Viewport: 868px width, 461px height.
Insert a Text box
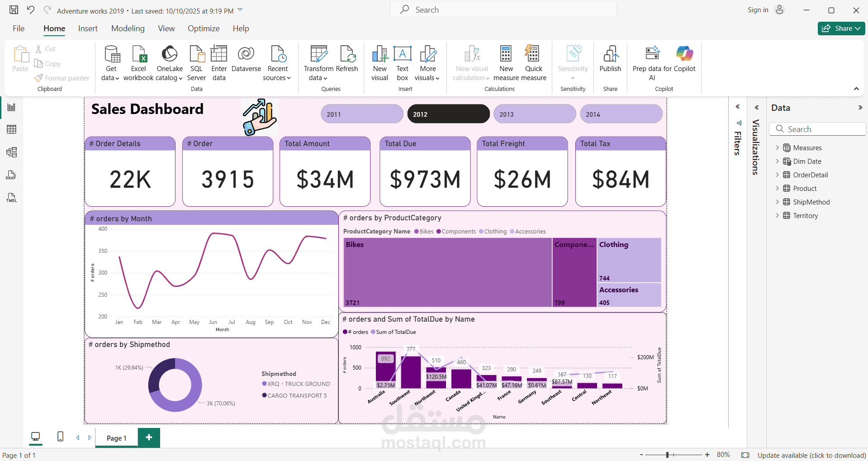coord(402,62)
